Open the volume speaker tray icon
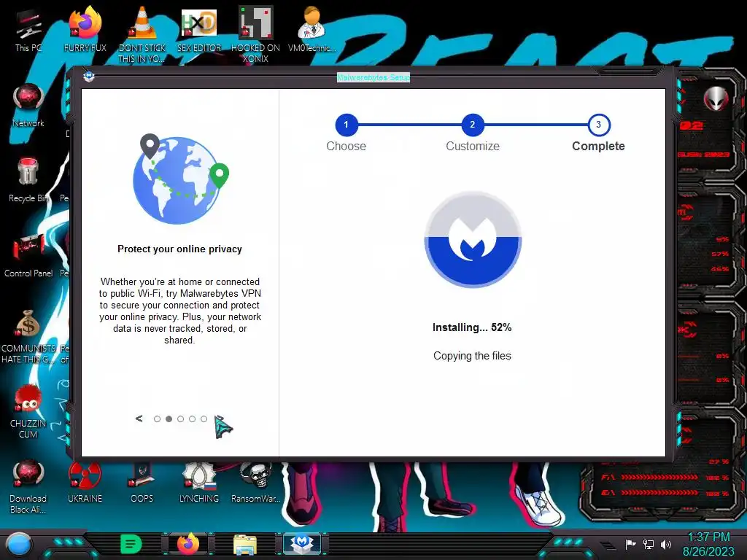Viewport: 747px width, 560px height. pos(666,544)
